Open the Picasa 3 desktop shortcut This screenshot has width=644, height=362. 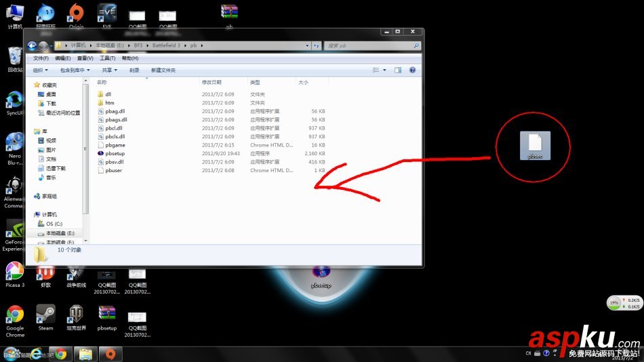click(x=15, y=275)
